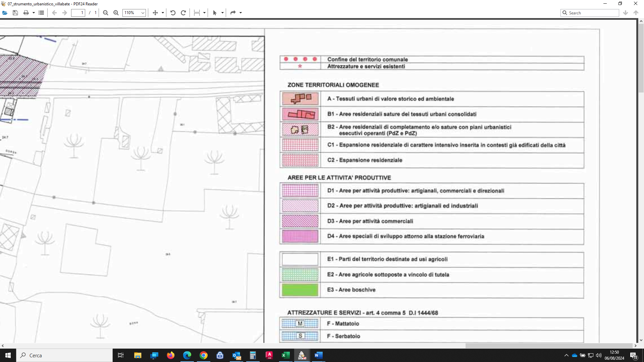Show hidden system tray icons chevron
644x362 pixels.
[567, 355]
